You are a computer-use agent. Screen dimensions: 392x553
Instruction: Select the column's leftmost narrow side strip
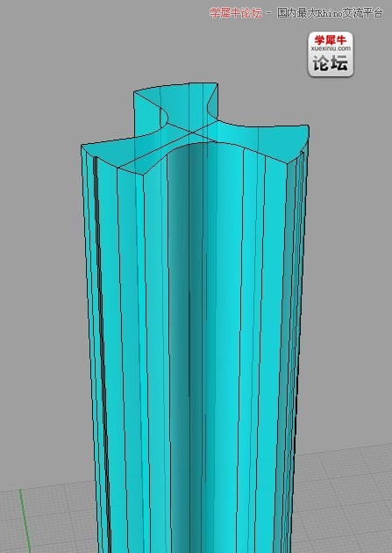[90, 318]
